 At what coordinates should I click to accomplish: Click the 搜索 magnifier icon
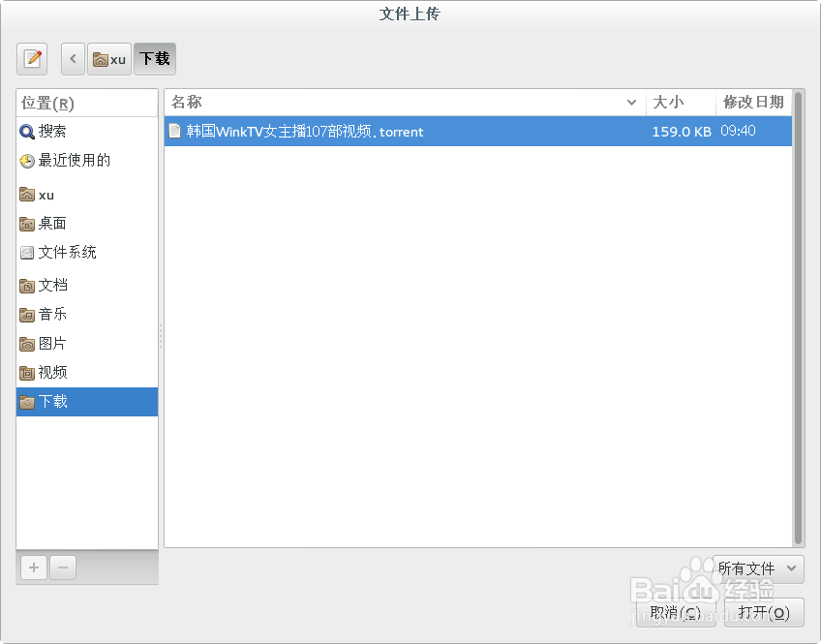coord(27,132)
